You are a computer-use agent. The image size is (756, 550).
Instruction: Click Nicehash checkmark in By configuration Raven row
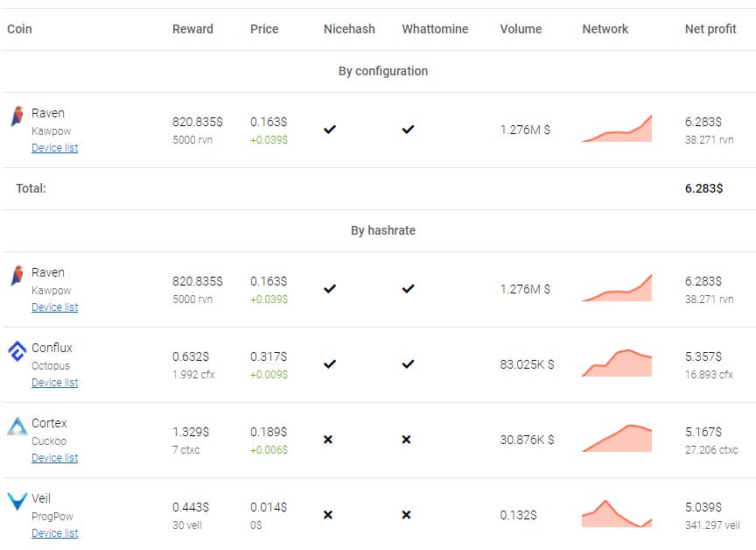pos(330,130)
